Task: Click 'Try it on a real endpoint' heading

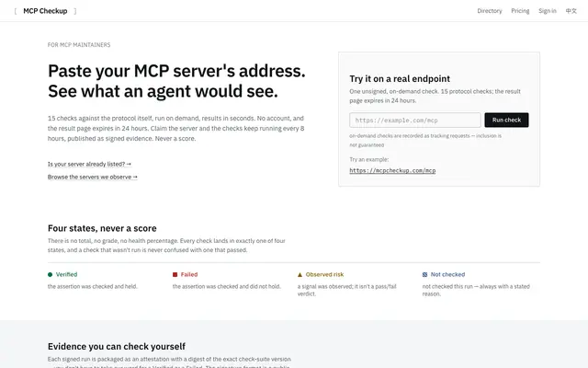Action: click(400, 79)
